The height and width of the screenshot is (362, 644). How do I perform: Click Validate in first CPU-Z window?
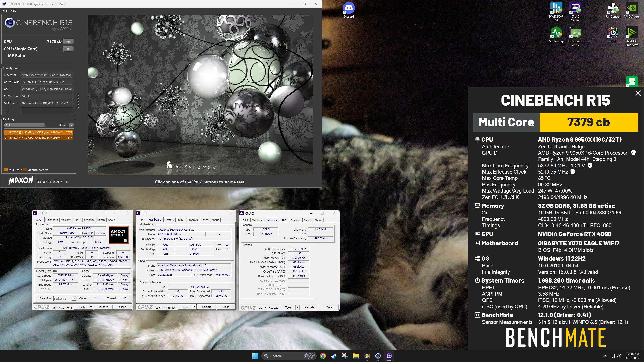tap(103, 307)
